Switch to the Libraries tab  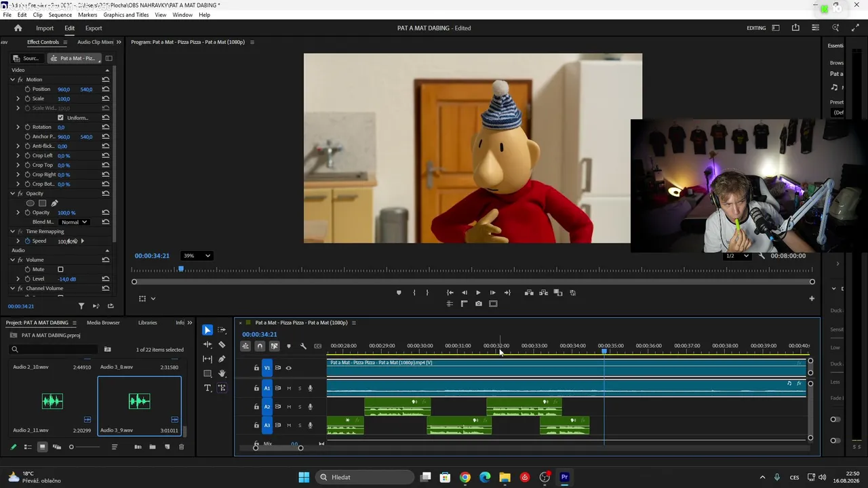click(147, 323)
